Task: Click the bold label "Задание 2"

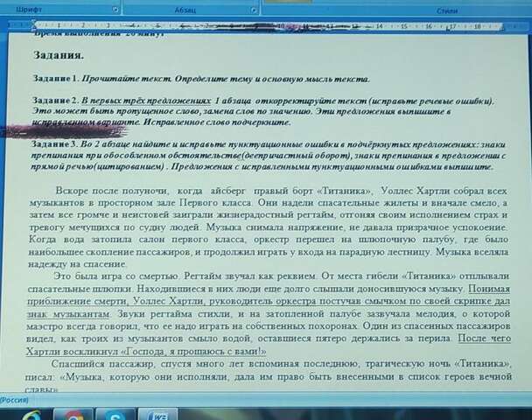Action: [x=56, y=101]
